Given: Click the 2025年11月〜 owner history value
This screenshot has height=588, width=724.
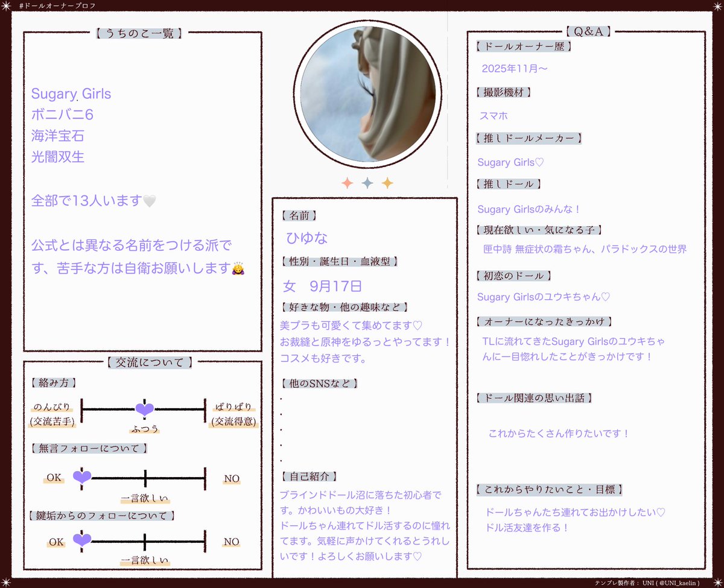Looking at the screenshot, I should pos(515,69).
